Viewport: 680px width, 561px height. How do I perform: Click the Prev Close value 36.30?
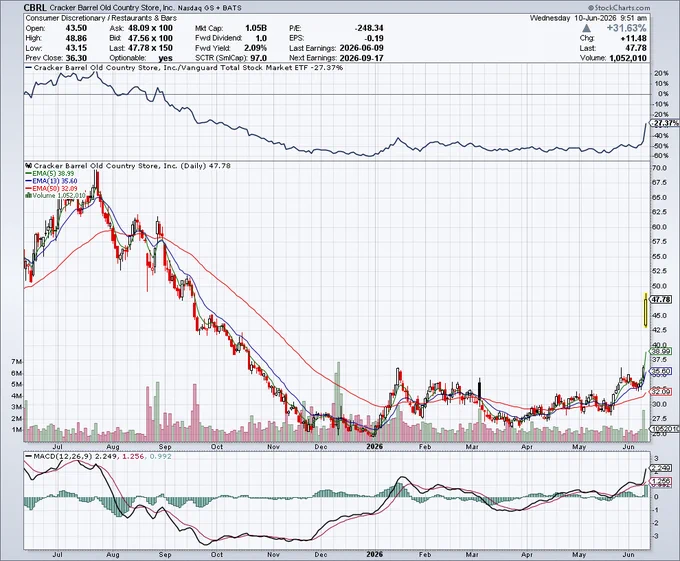tap(76, 58)
